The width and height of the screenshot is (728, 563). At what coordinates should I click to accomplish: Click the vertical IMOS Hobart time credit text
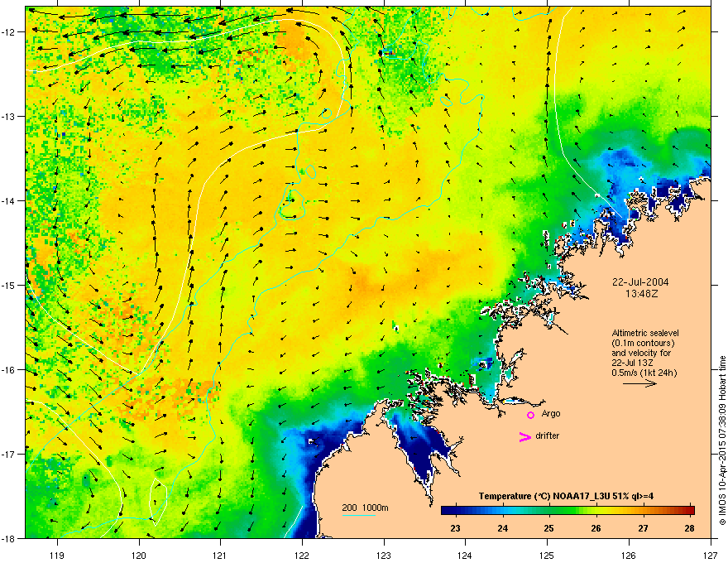[x=722, y=440]
